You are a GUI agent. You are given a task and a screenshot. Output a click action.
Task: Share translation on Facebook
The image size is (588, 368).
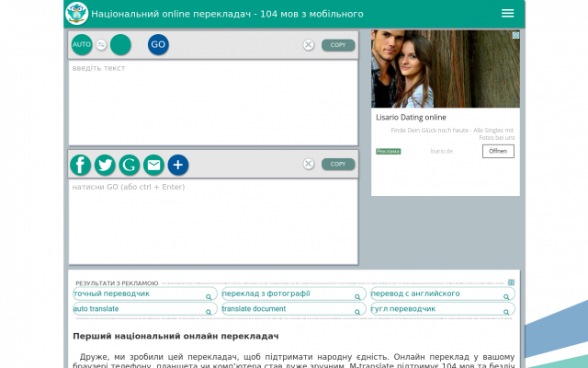[x=80, y=165]
